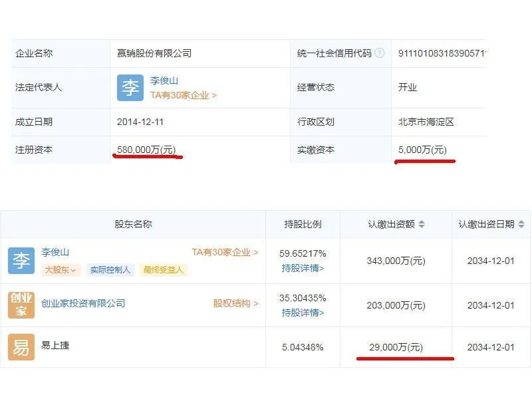The image size is (532, 399).
Task: Sort by 认缴出资额 column arrows
Action: (x=422, y=224)
